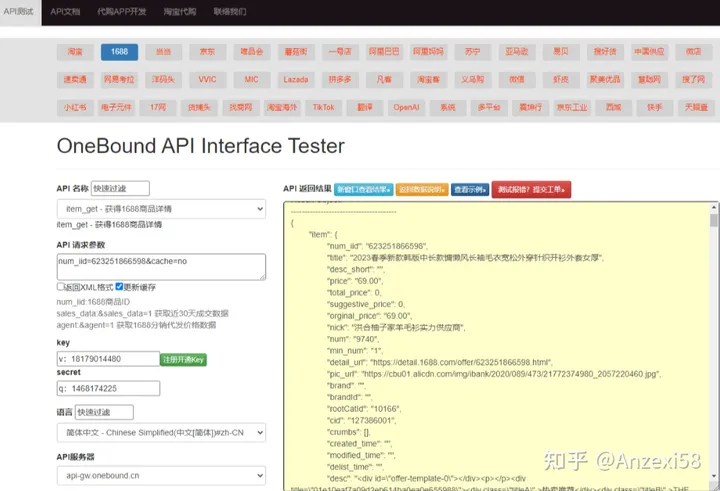The image size is (720, 491).
Task: Select the 淘宝客 platform button
Action: point(428,79)
